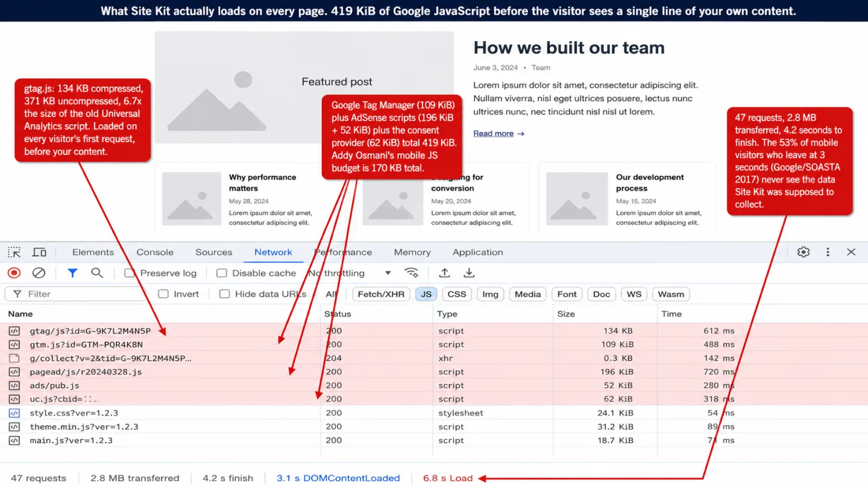868x489 pixels.
Task: Activate the inspect element picker icon
Action: click(x=14, y=252)
